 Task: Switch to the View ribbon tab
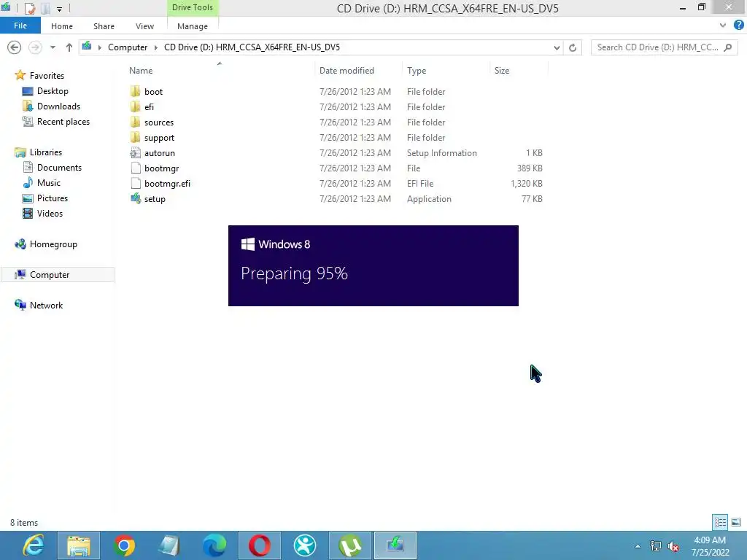145,26
